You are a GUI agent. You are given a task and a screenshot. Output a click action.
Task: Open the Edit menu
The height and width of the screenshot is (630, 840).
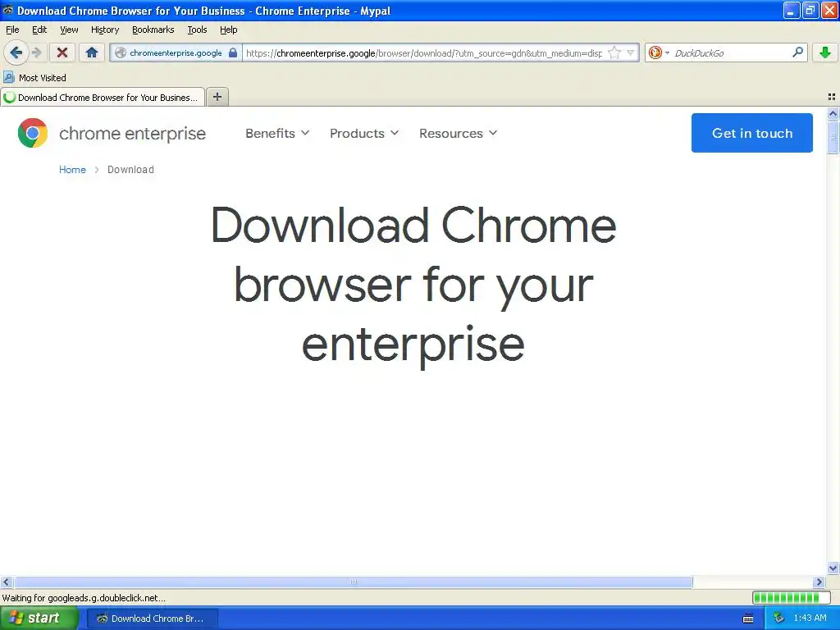coord(39,30)
